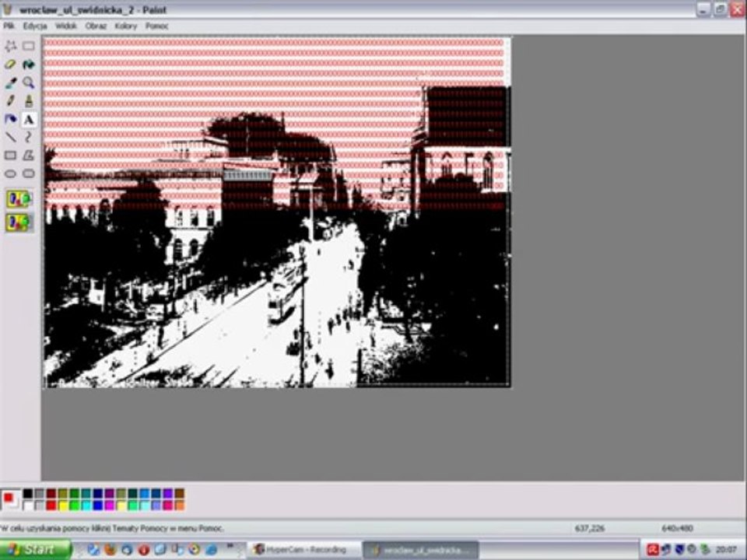Screen dimensions: 747x560
Task: Set the transparent background option in tool options
Action: pyautogui.click(x=19, y=222)
